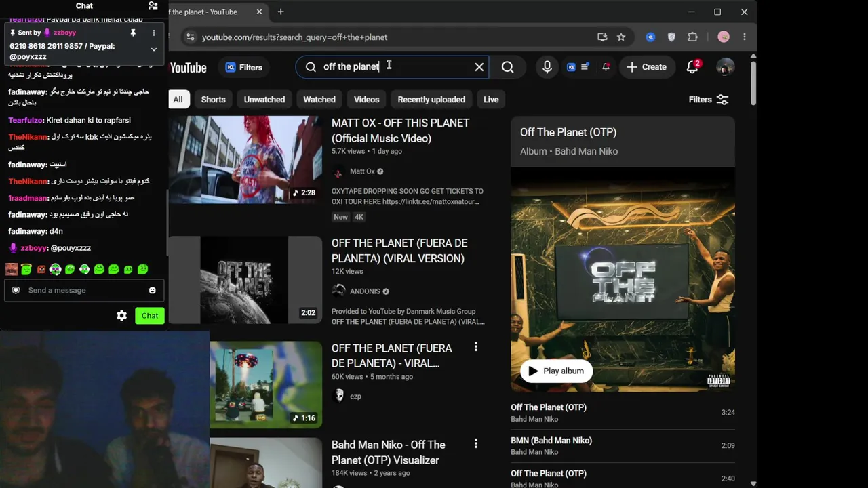Click the 4K badge on Matt Ox video

[x=359, y=217]
